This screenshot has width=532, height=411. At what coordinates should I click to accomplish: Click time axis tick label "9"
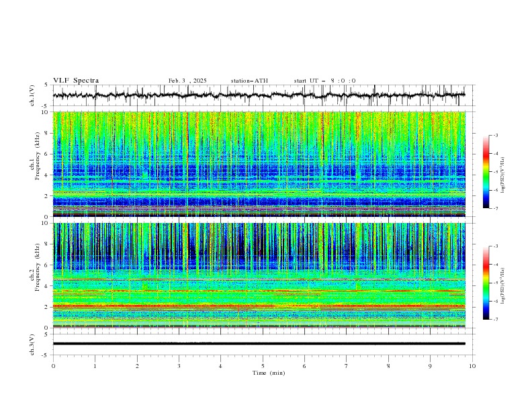[x=430, y=366]
